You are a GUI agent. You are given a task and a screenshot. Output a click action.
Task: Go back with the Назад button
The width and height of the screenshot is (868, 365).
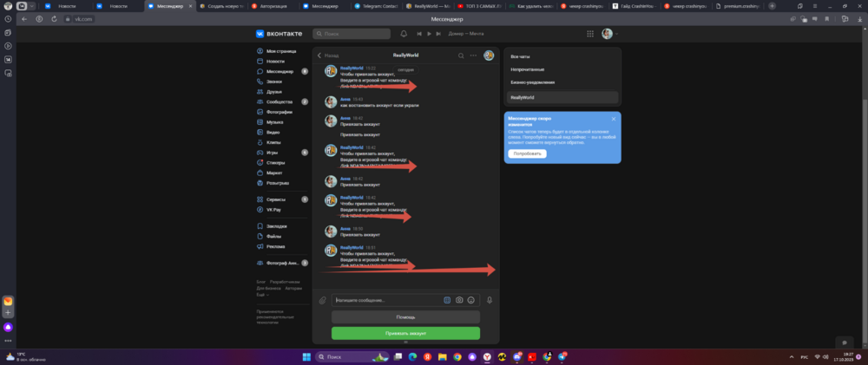tap(328, 55)
